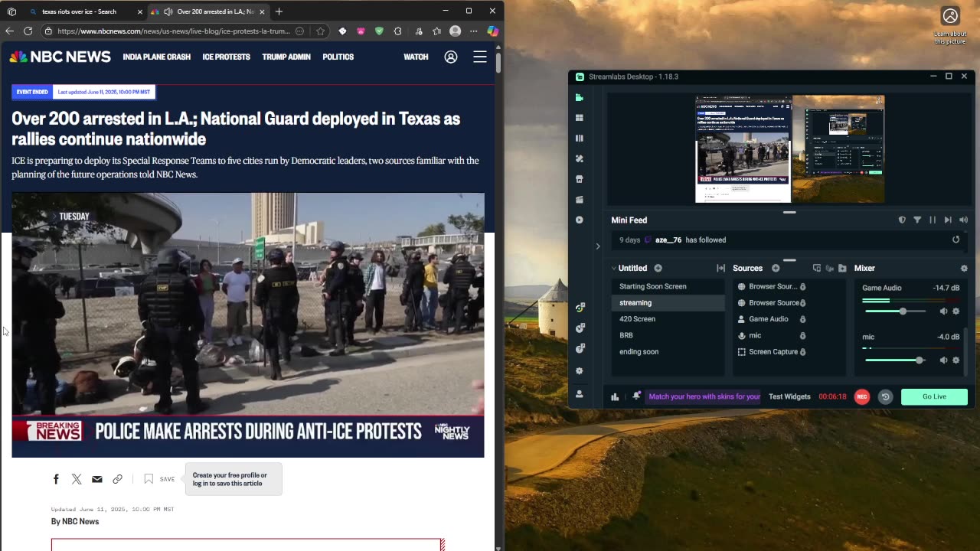The image size is (980, 551).
Task: Open Learn about this picture desktop icon
Action: tap(950, 26)
